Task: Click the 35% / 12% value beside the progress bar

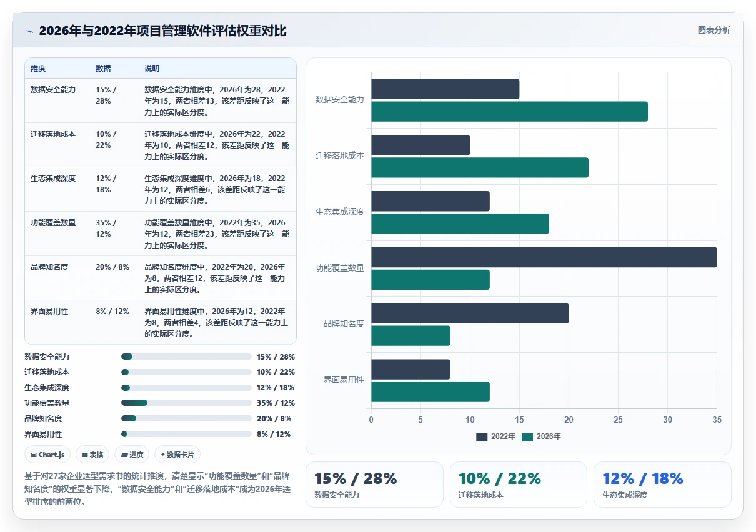Action: tap(276, 403)
